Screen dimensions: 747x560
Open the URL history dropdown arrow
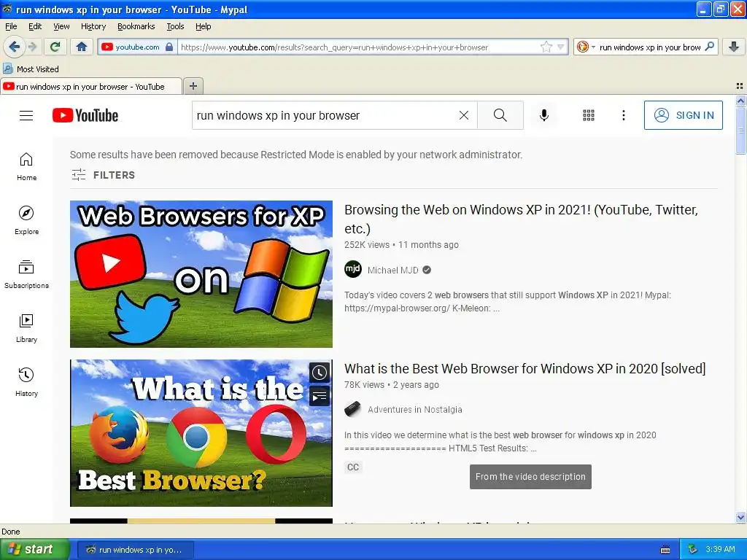pos(561,47)
